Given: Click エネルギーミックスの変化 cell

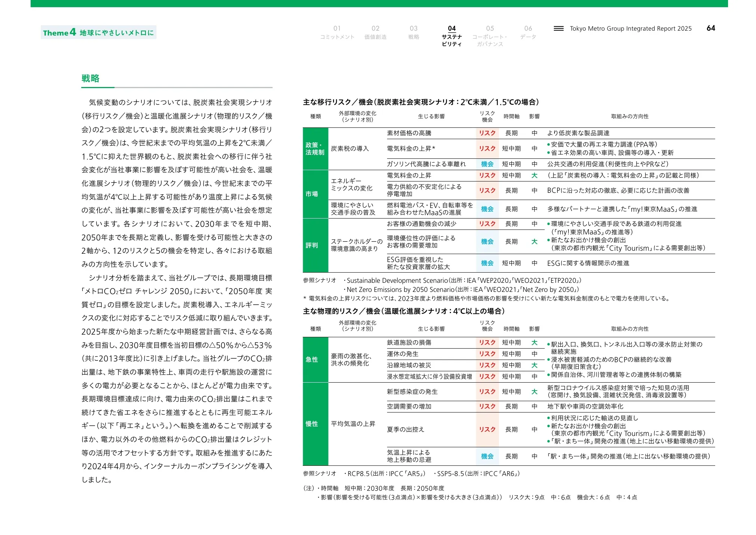Looking at the screenshot, I should tap(352, 185).
